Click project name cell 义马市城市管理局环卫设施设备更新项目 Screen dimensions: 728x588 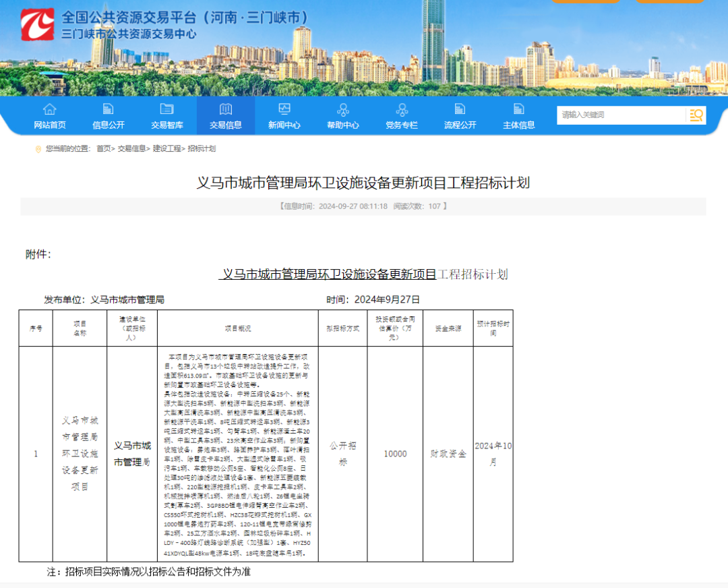80,454
